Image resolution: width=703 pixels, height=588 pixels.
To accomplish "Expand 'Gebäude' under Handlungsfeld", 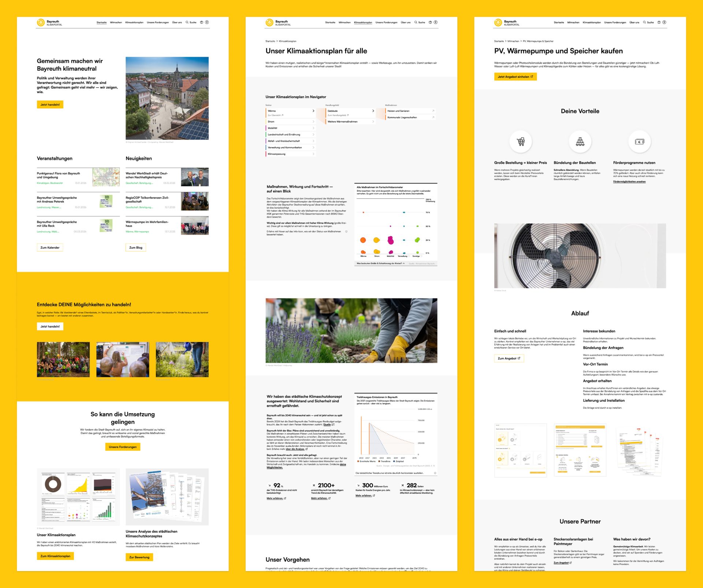I will 373,111.
